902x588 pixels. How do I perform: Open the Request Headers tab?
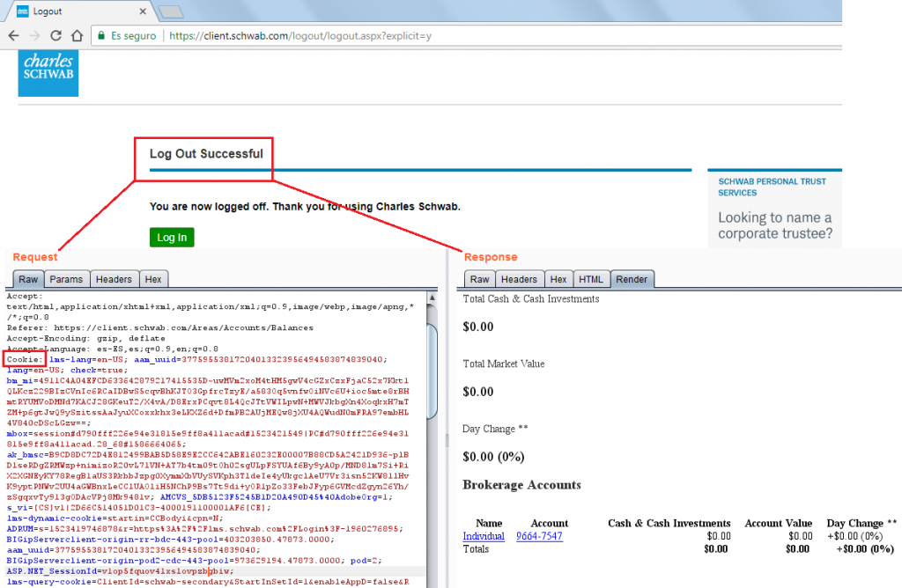coord(114,279)
